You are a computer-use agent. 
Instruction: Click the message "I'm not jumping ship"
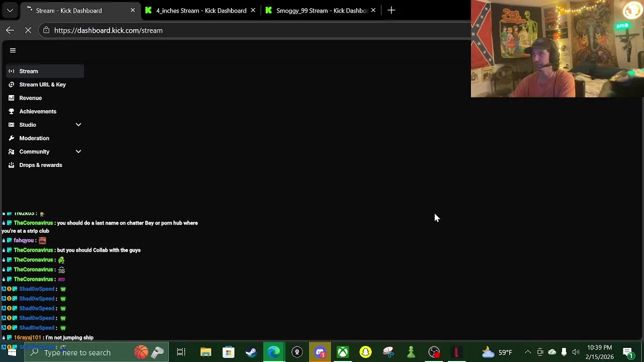(69, 338)
